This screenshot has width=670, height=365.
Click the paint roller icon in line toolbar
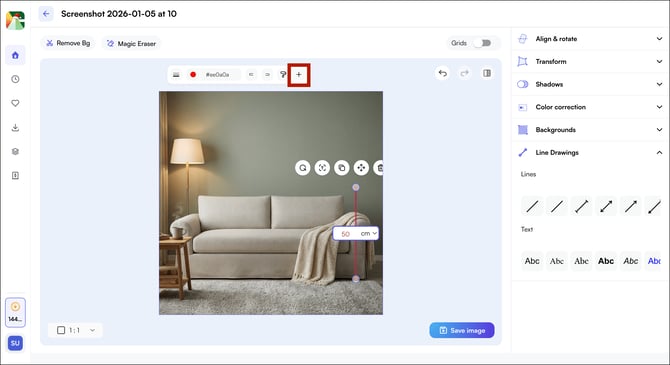coord(283,75)
